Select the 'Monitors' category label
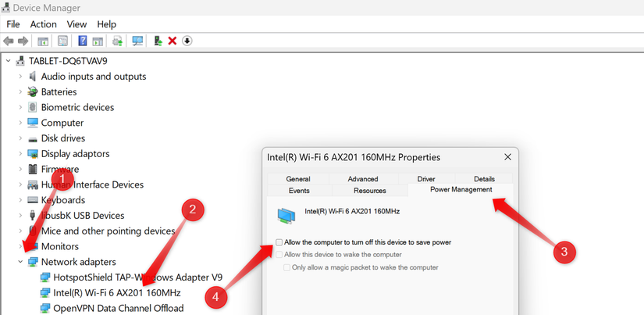 tap(60, 246)
